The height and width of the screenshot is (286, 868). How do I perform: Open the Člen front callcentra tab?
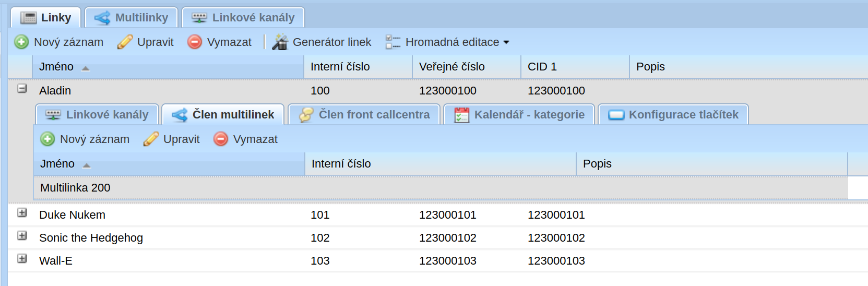364,115
